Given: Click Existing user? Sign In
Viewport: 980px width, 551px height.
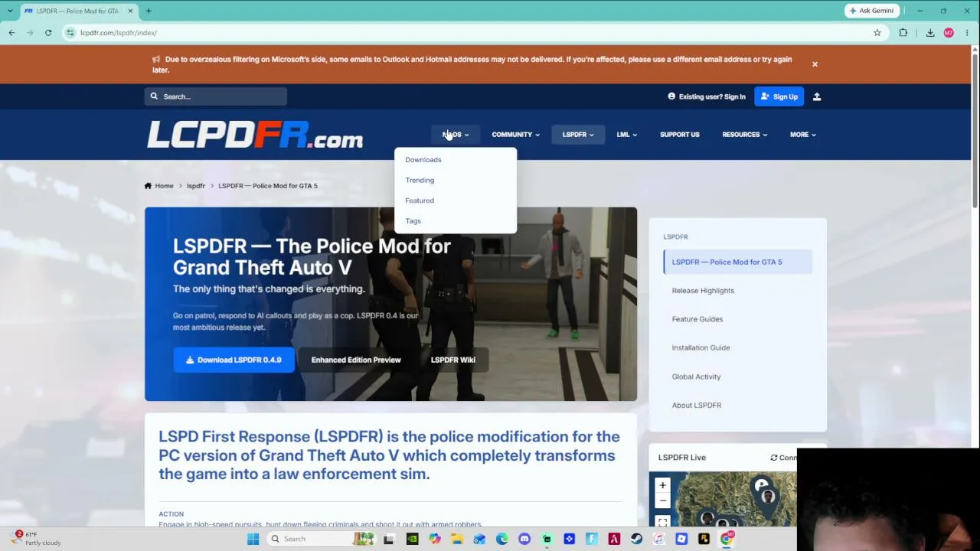Looking at the screenshot, I should (x=707, y=96).
